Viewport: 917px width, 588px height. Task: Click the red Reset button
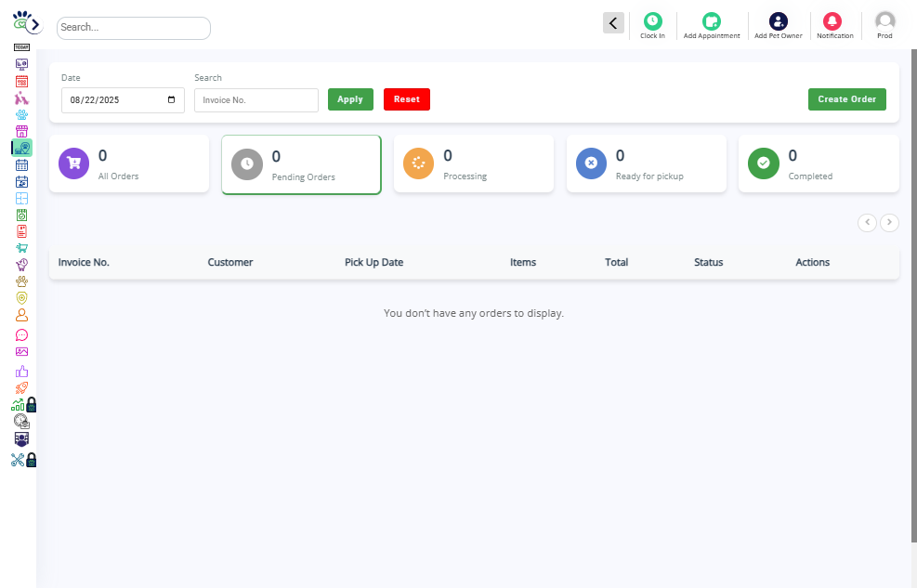406,99
